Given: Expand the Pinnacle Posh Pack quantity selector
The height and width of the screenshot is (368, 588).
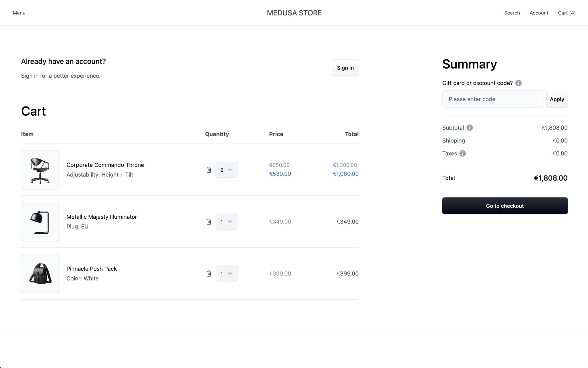Looking at the screenshot, I should click(227, 273).
